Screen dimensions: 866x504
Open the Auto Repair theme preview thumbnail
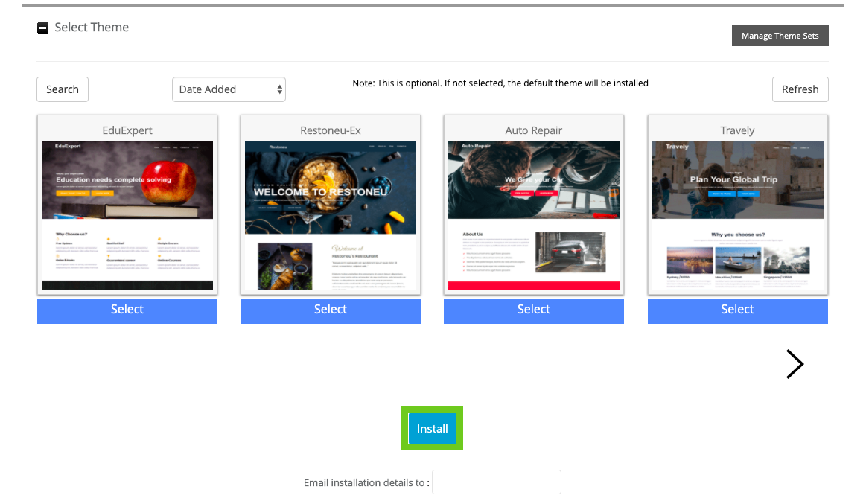pyautogui.click(x=534, y=216)
